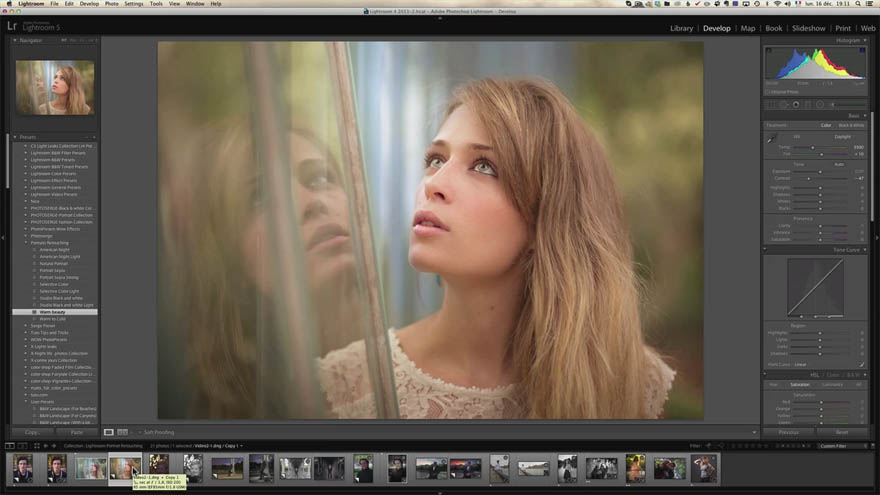Viewport: 880px width, 495px height.
Task: Select the Luminance tab in HSL panel
Action: pos(832,384)
